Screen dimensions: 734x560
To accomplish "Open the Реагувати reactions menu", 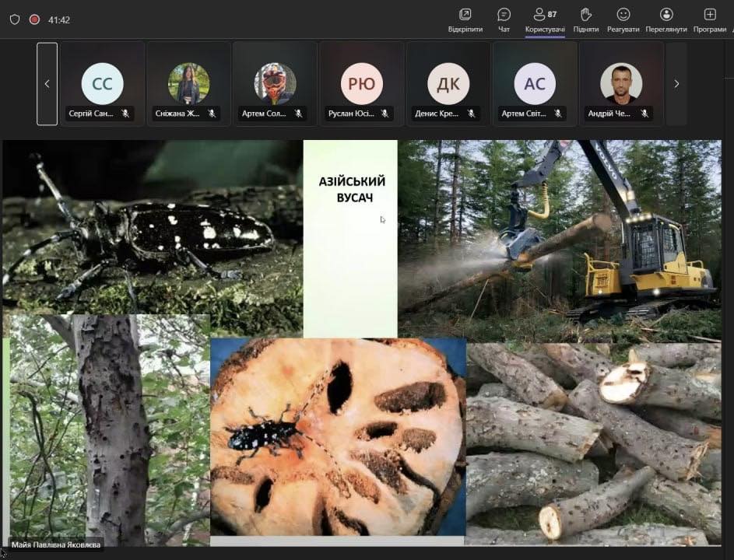I will 623,20.
